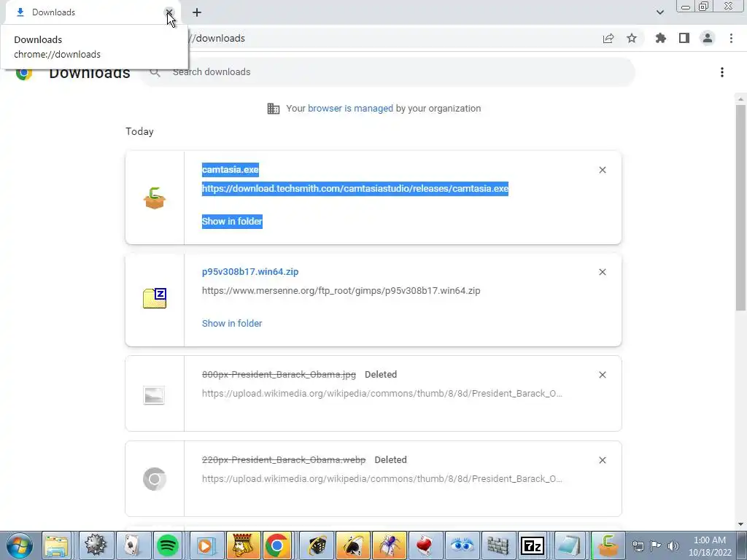
Task: Open the Windows Start menu orb
Action: click(x=19, y=545)
